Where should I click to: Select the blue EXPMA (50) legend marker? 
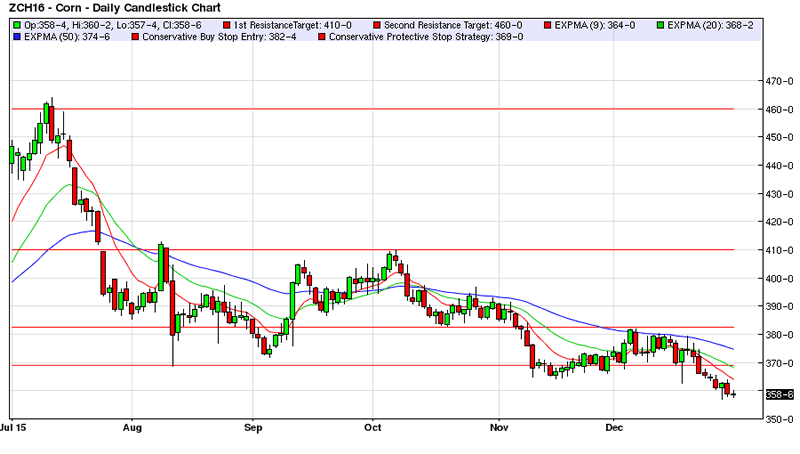coord(15,37)
